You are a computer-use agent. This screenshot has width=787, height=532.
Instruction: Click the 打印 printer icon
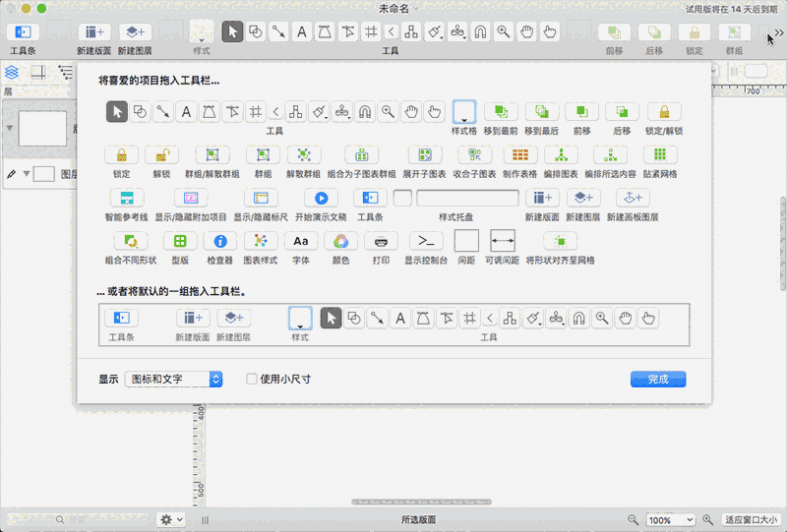point(381,241)
